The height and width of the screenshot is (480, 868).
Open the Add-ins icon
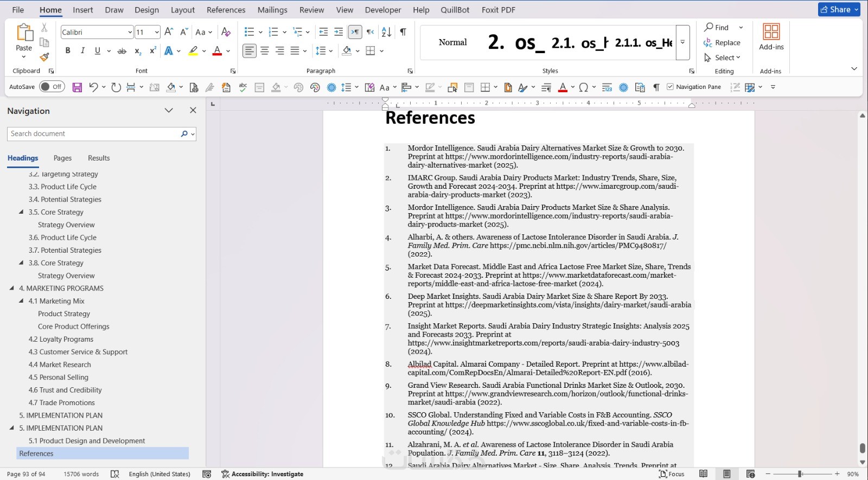771,37
